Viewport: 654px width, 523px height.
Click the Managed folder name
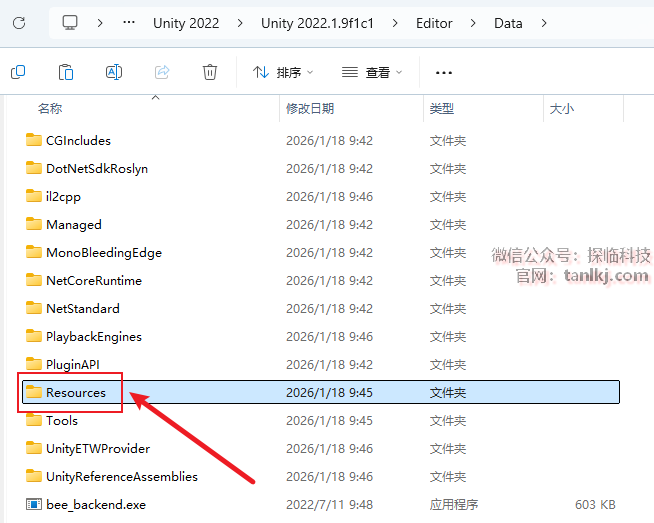click(74, 225)
